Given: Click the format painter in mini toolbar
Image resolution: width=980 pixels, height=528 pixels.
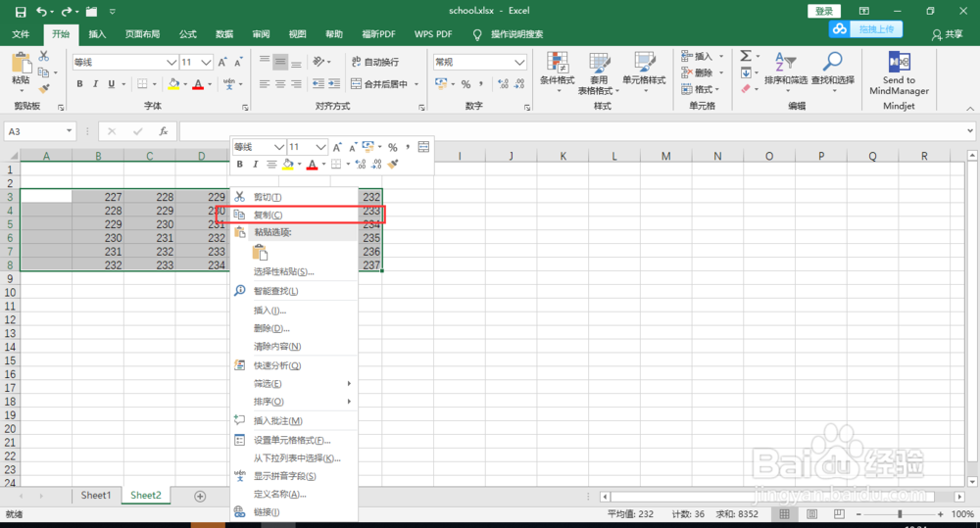Looking at the screenshot, I should click(393, 165).
